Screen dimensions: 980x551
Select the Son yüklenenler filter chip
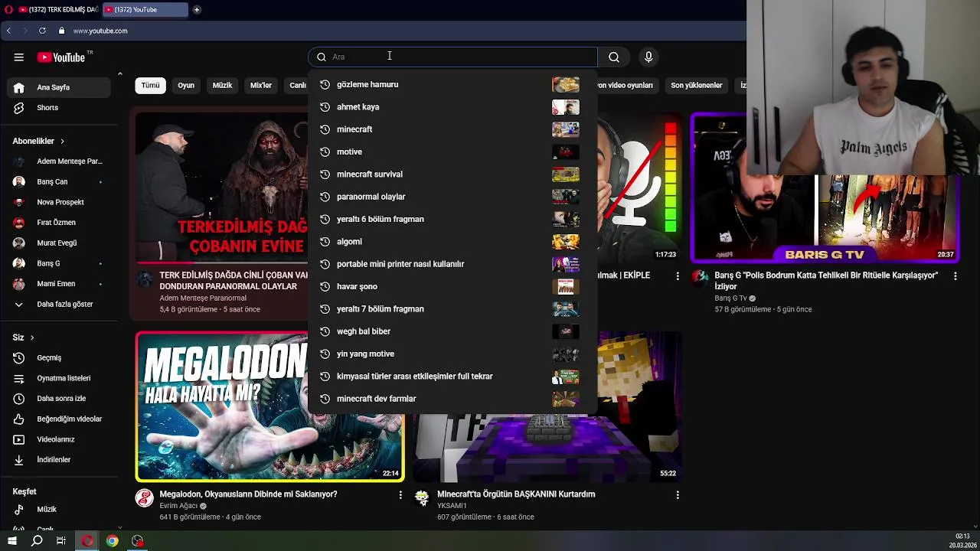coord(697,86)
